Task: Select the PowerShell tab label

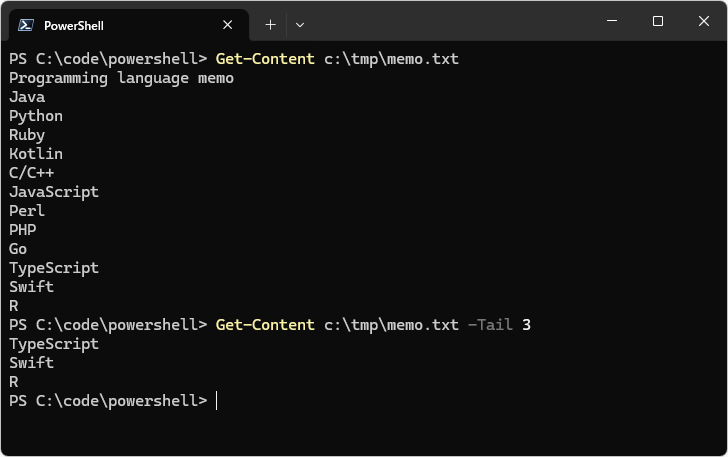Action: (x=74, y=26)
